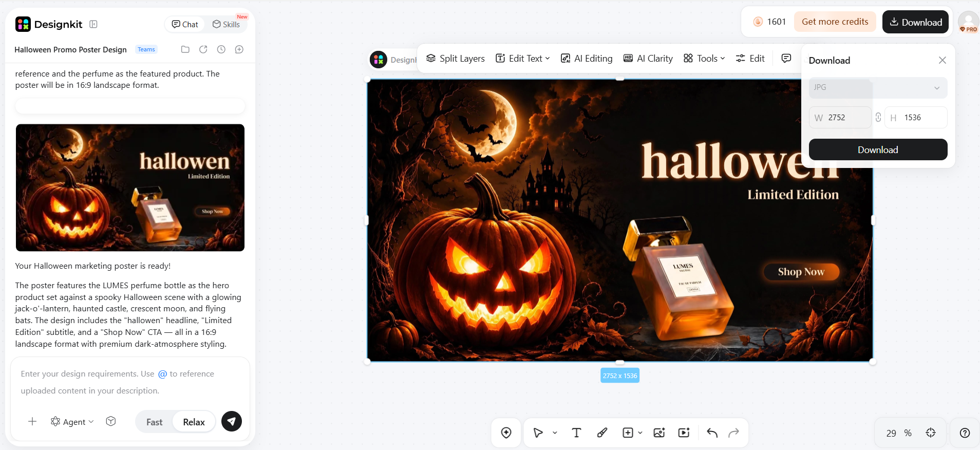Select the brush drawing tool
Screen dimensions: 980x450
pyautogui.click(x=602, y=433)
